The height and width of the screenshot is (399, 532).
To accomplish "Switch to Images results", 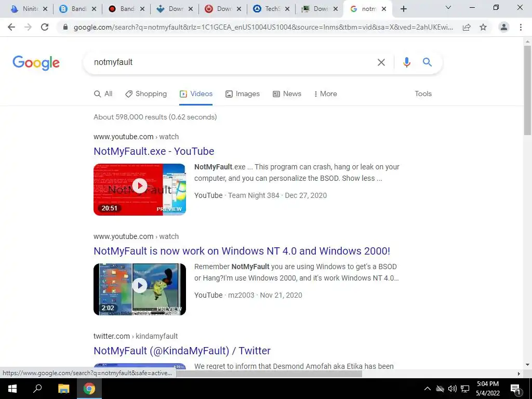I will (243, 94).
